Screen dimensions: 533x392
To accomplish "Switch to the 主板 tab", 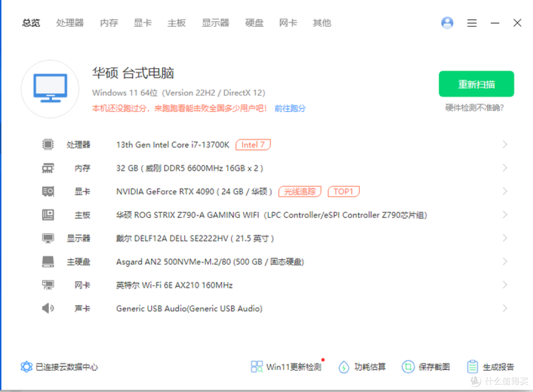I will click(177, 23).
